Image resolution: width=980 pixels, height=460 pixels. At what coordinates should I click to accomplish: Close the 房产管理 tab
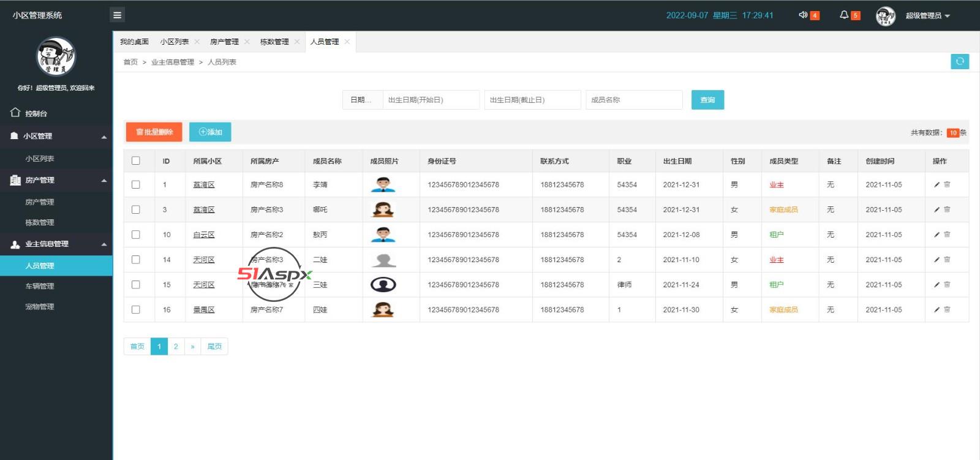tap(247, 42)
